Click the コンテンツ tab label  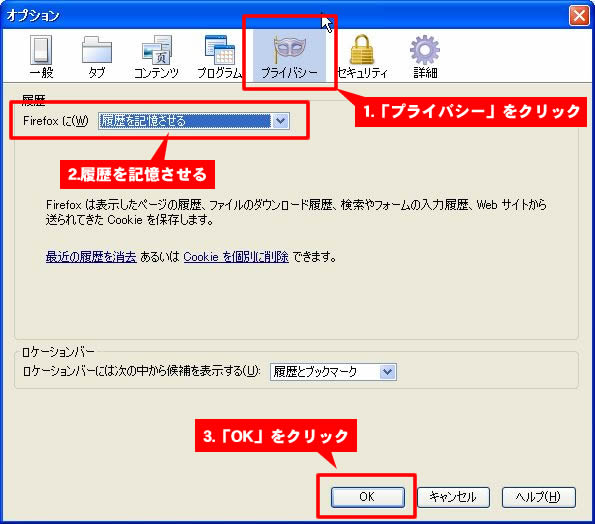[x=156, y=72]
